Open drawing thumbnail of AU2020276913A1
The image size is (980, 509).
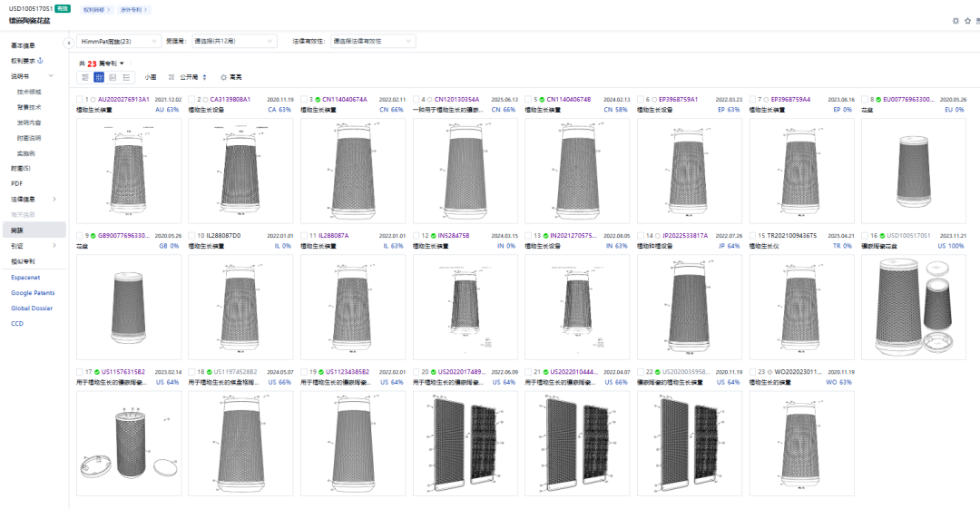[x=129, y=171]
